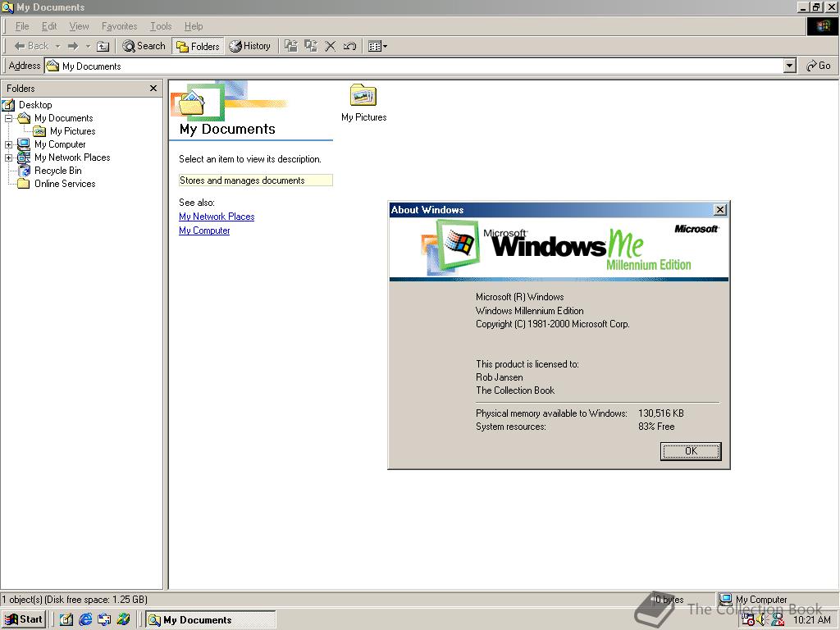Select Recycle Bin in the folder tree
The height and width of the screenshot is (630, 840).
click(58, 171)
